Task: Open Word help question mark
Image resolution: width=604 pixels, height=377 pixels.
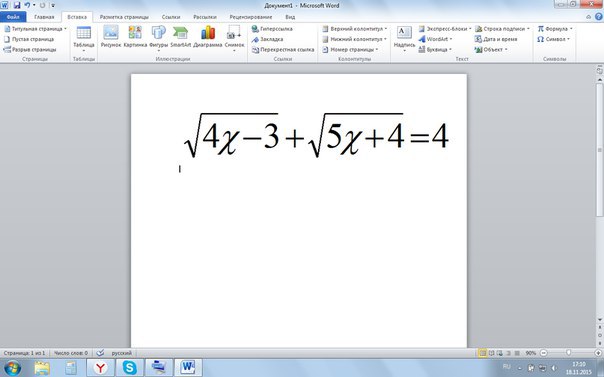Action: coord(599,17)
